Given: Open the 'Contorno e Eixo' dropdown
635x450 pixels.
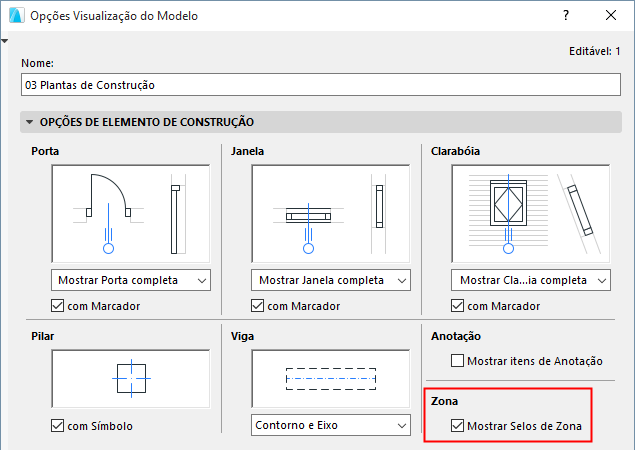Looking at the screenshot, I should click(330, 426).
